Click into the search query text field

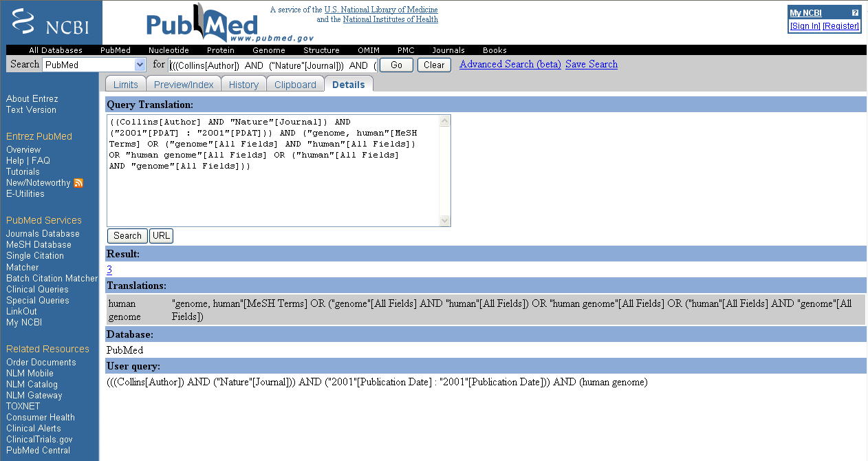click(272, 65)
